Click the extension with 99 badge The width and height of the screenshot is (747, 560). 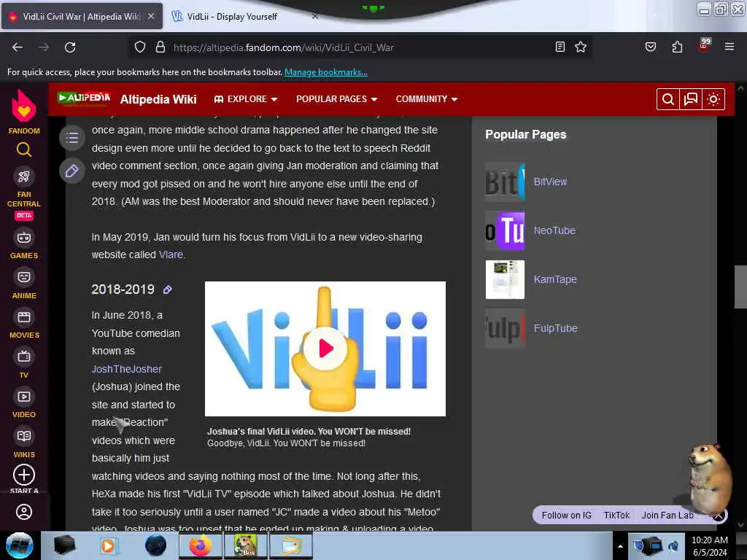(x=704, y=46)
